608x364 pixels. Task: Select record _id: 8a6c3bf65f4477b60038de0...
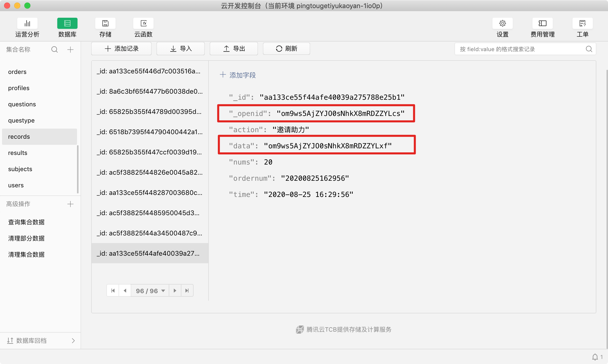(x=150, y=91)
